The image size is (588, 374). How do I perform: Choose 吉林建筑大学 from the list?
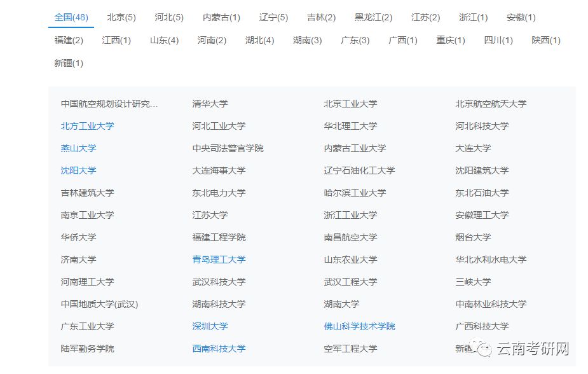(87, 193)
